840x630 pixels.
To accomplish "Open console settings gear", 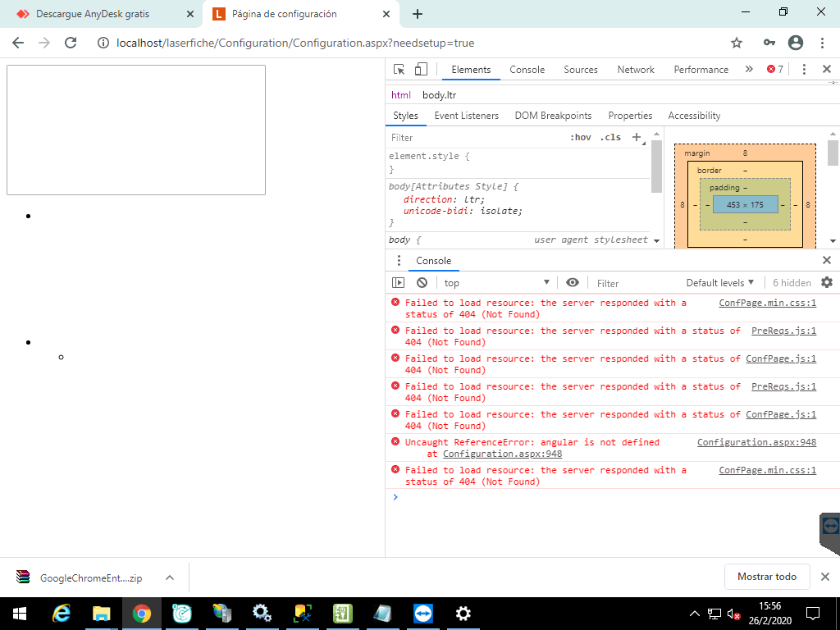I will pyautogui.click(x=826, y=282).
